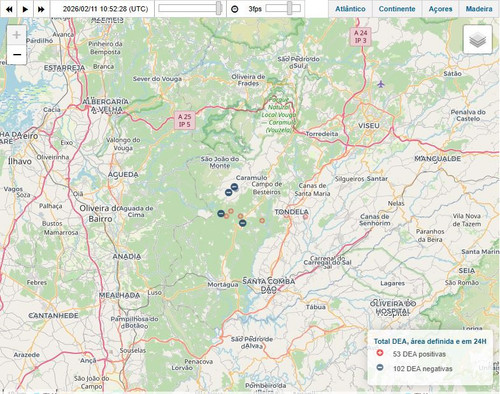
Task: Click the negative marker closest to Caramulo label
Action: tap(234, 187)
